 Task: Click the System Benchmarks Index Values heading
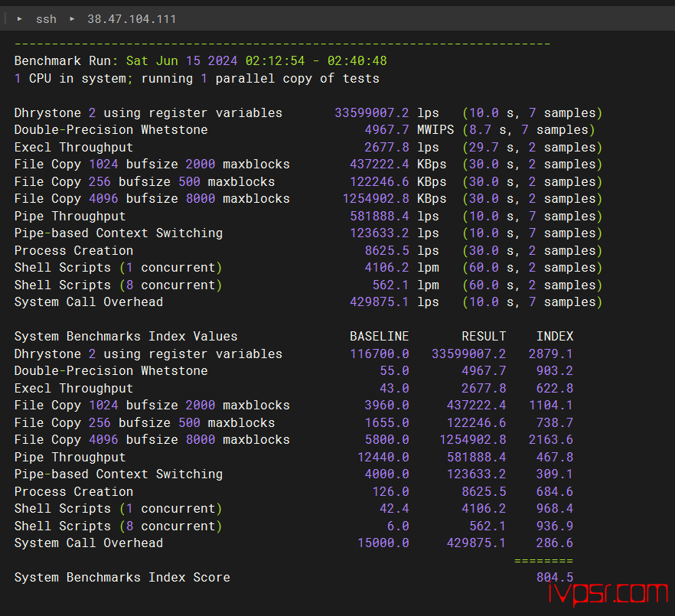(x=126, y=337)
